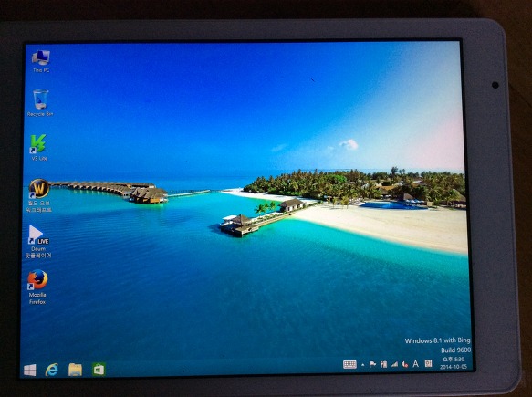The height and width of the screenshot is (397, 532).
Task: Toggle the IME English 'A' input mode
Action: point(415,364)
